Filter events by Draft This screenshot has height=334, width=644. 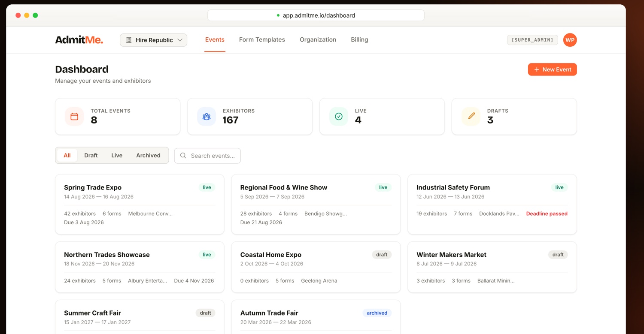pyautogui.click(x=91, y=155)
